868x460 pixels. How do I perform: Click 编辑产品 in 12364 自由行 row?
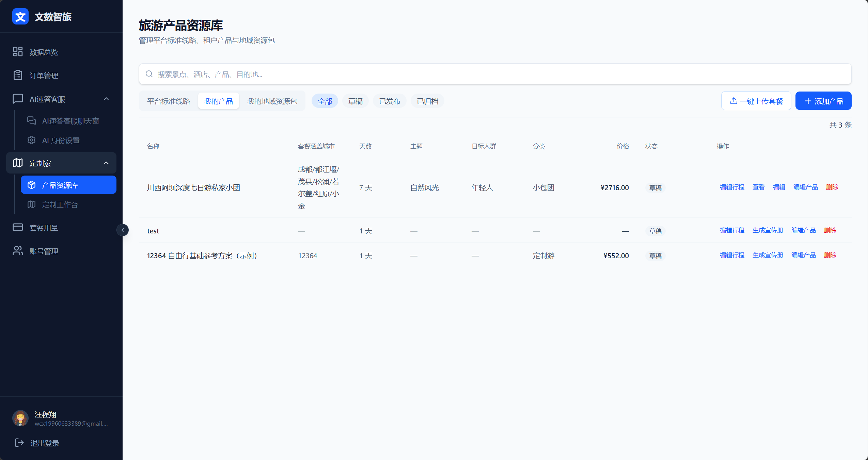click(x=804, y=255)
